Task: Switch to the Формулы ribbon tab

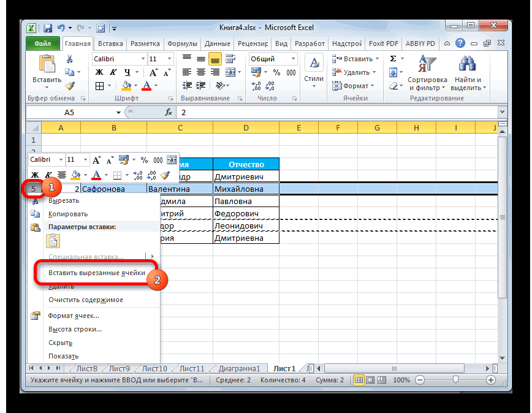Action: pos(181,44)
